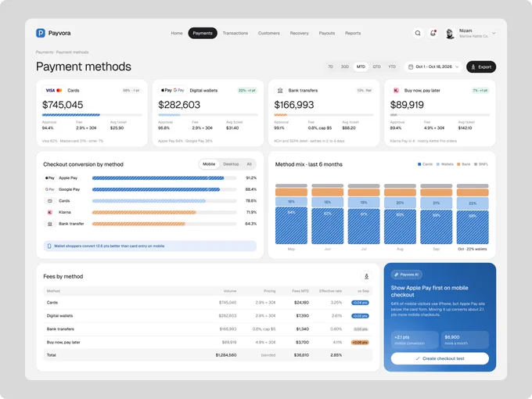This screenshot has width=532, height=399.
Task: Click the Oct stacked bar in Method mix
Action: tap(473, 214)
